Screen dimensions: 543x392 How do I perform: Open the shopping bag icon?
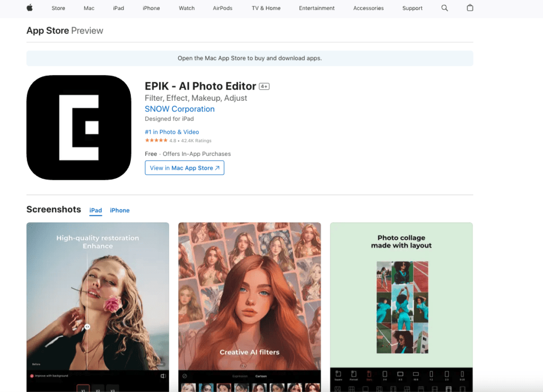click(470, 7)
